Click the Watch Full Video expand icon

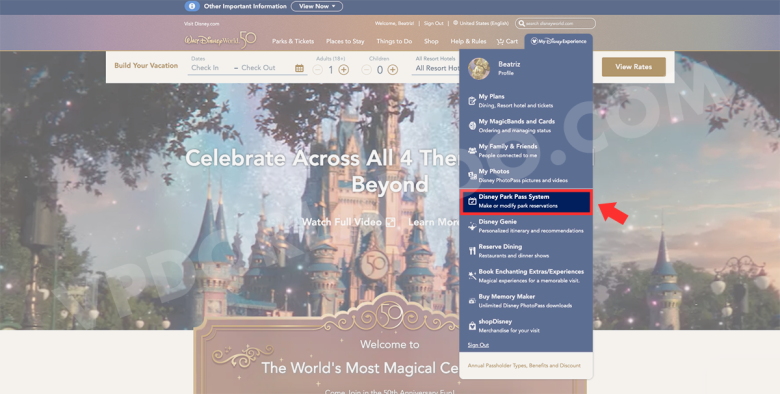click(x=390, y=222)
